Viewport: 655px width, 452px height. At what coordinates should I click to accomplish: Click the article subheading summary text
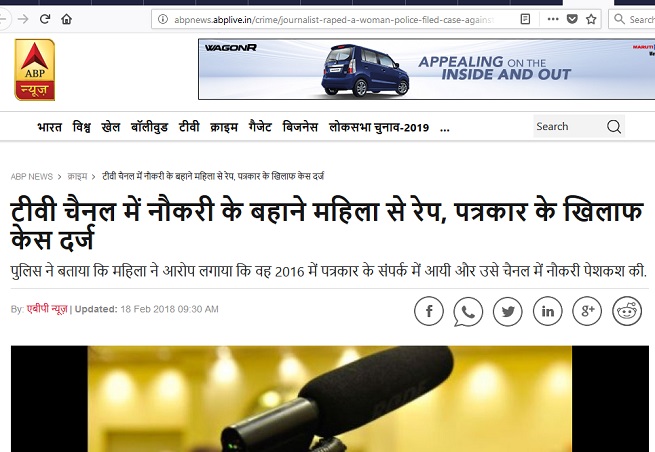pos(329,271)
